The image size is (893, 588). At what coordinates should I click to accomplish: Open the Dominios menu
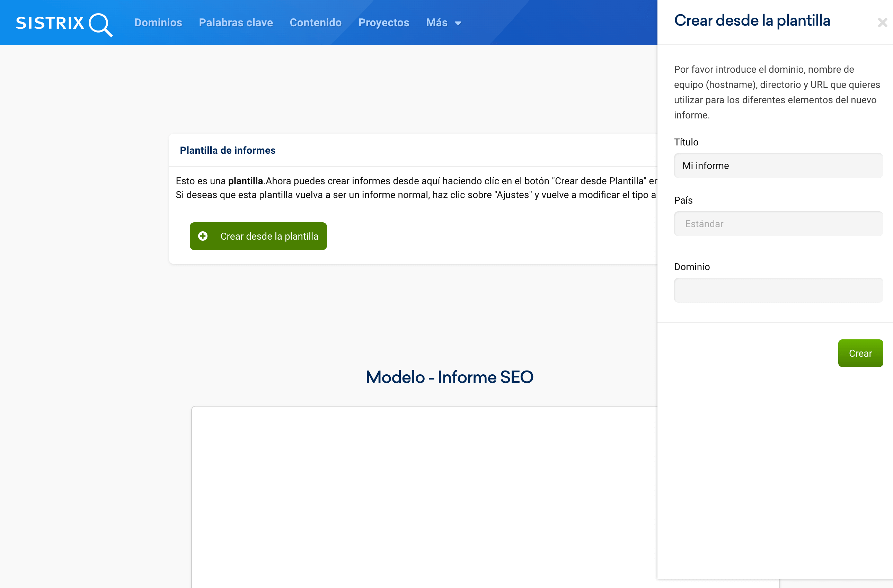(x=158, y=23)
